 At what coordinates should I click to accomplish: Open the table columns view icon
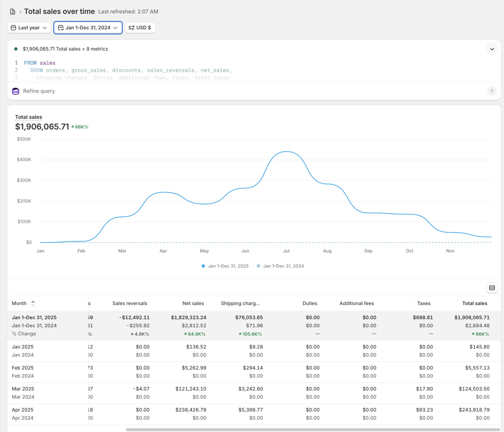point(492,288)
